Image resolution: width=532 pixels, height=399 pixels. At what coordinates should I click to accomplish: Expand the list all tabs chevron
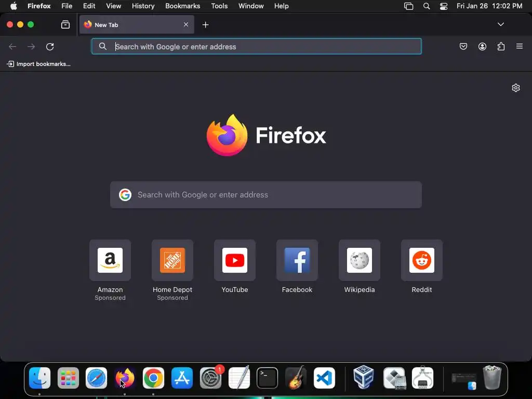(500, 24)
